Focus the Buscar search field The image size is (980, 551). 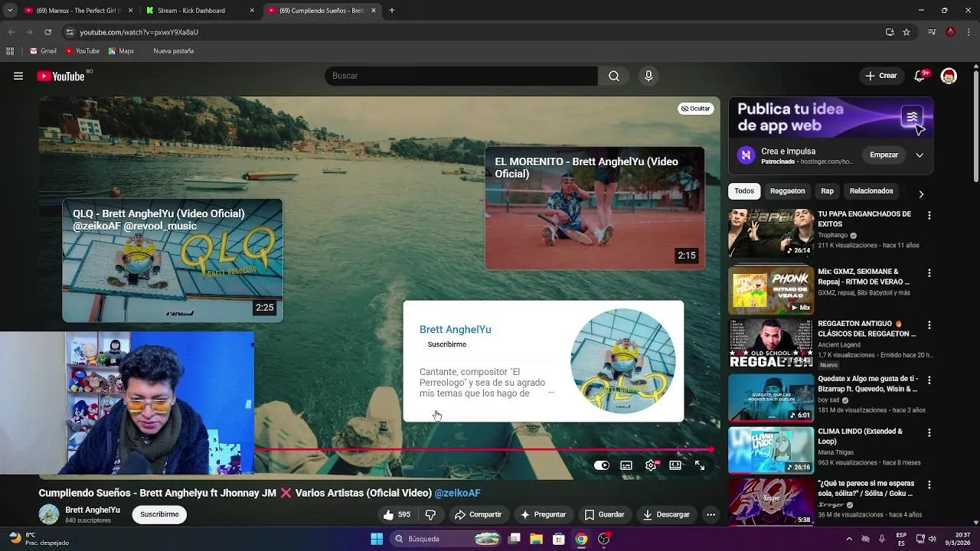tap(461, 76)
